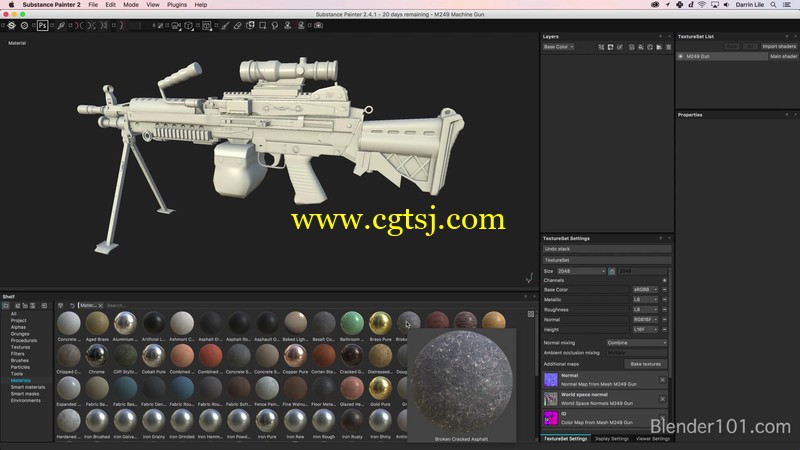
Task: Click the Layers add mask icon
Action: (x=610, y=47)
